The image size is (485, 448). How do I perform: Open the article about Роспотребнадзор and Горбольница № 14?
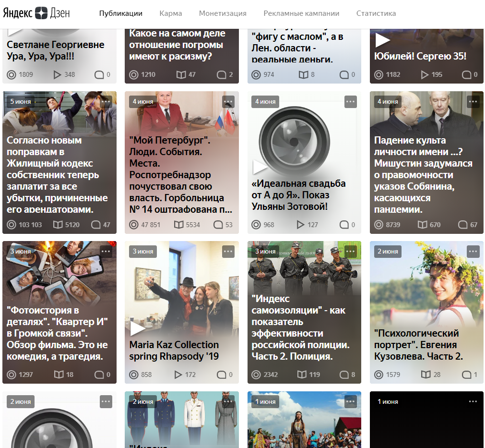181,175
